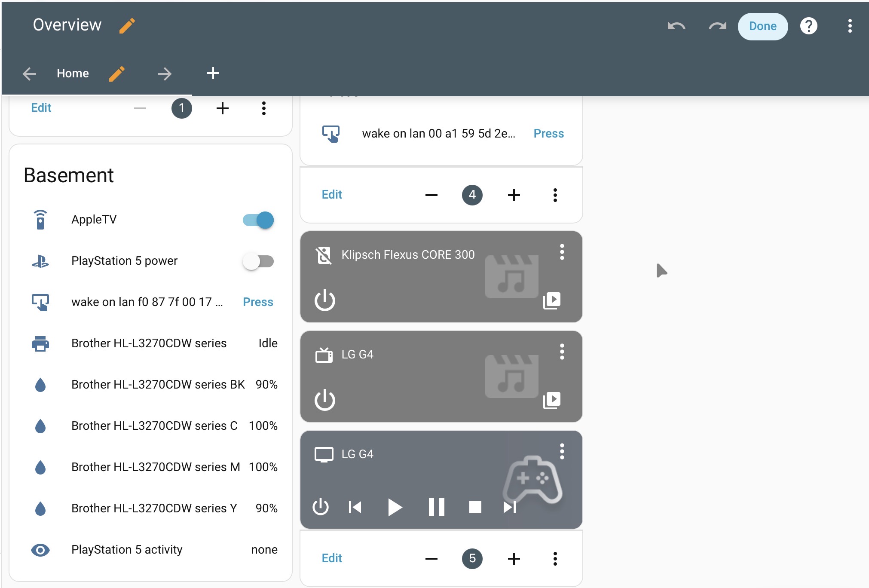Open Klipsch Flexus card three-dot menu

pos(562,252)
